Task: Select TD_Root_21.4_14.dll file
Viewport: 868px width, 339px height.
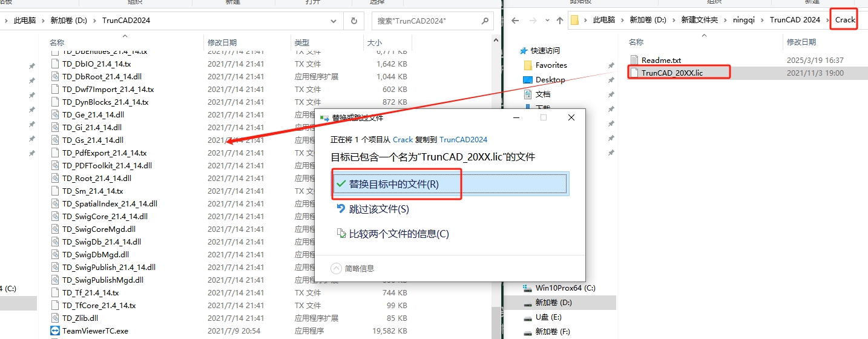Action: [97, 178]
